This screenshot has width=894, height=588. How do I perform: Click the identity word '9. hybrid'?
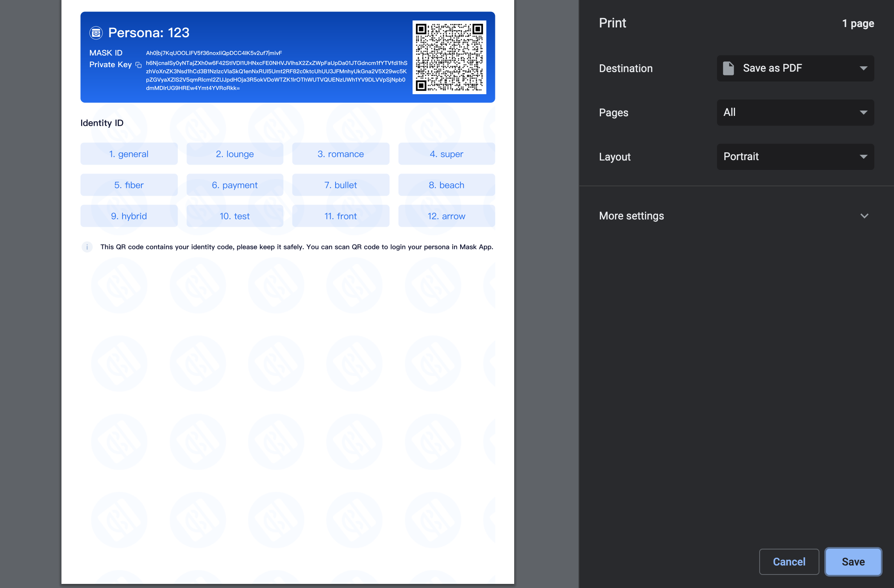[x=129, y=216]
